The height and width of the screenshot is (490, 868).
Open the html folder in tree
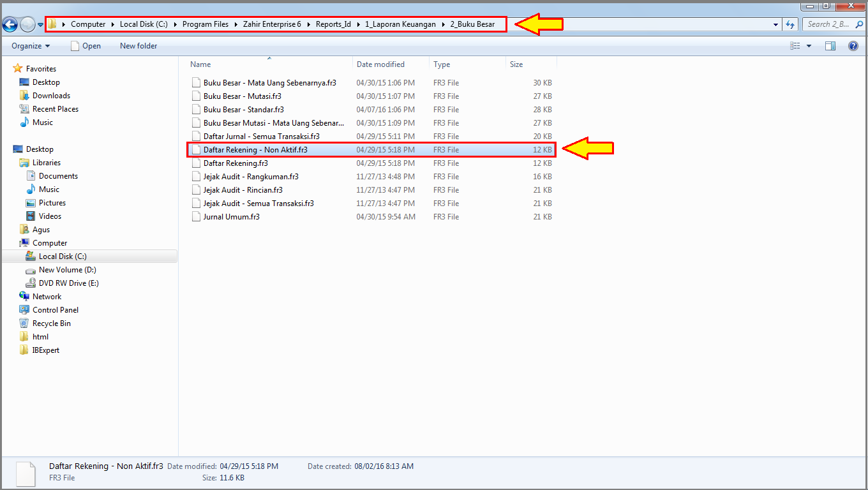(40, 337)
